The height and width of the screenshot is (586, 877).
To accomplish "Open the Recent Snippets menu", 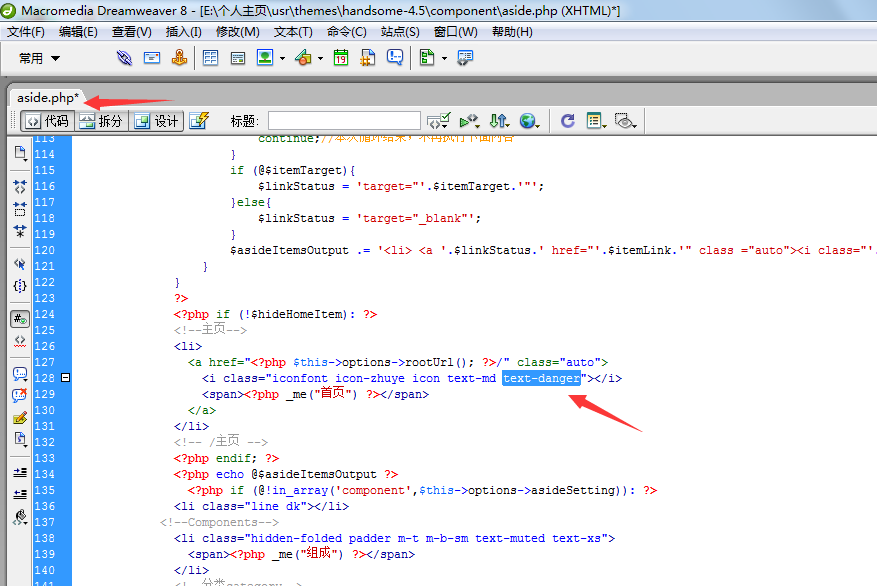I will pos(20,440).
